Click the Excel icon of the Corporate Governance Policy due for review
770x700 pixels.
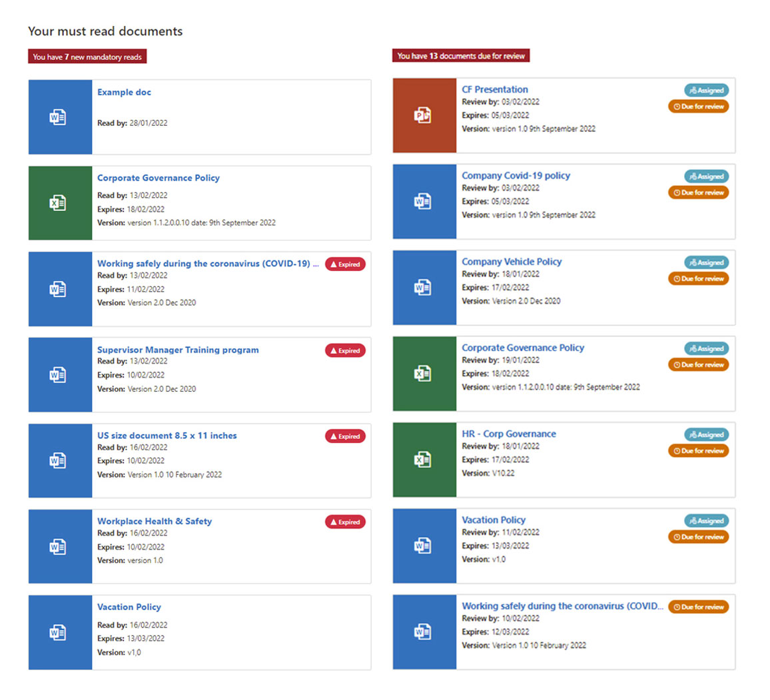click(x=424, y=374)
